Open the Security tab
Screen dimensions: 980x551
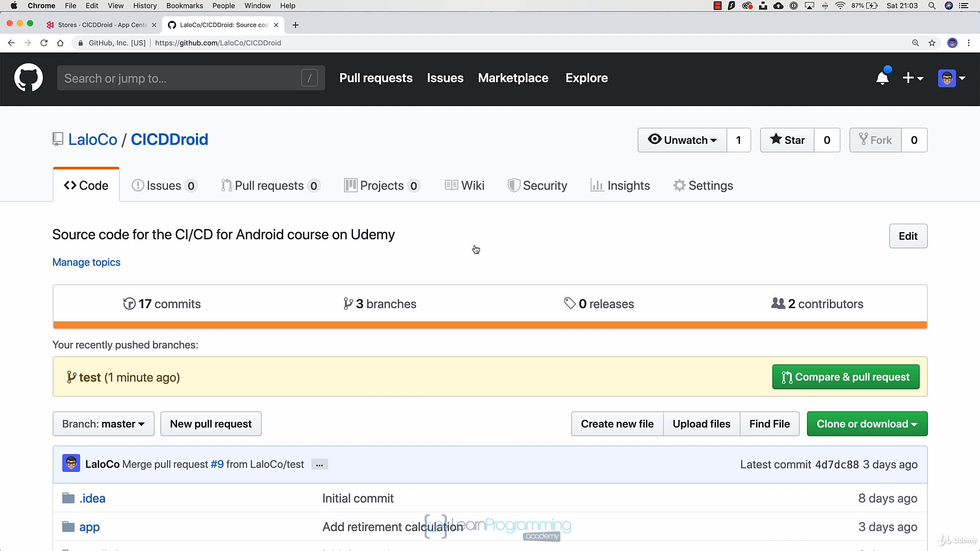point(537,185)
